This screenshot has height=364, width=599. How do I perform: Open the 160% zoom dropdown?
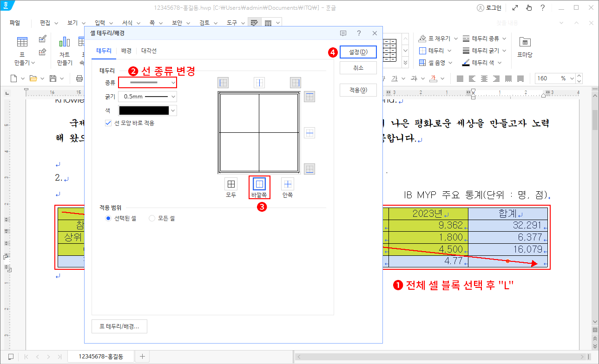[x=579, y=78]
